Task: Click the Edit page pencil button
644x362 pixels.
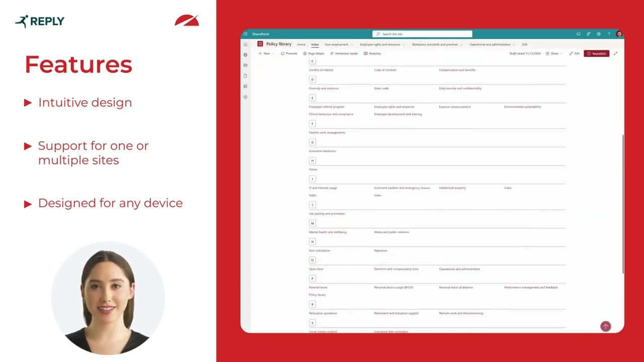Action: (575, 53)
